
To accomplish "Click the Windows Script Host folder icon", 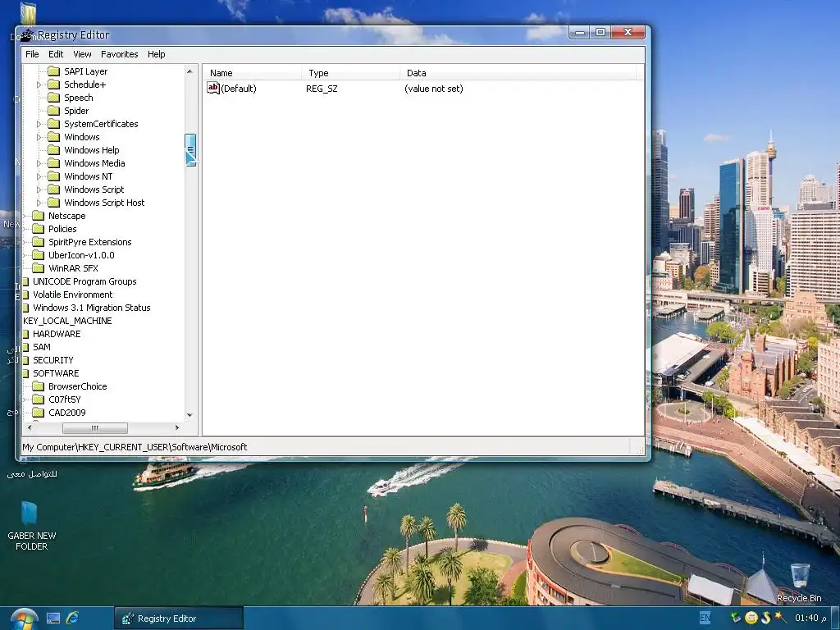I will pyautogui.click(x=53, y=203).
